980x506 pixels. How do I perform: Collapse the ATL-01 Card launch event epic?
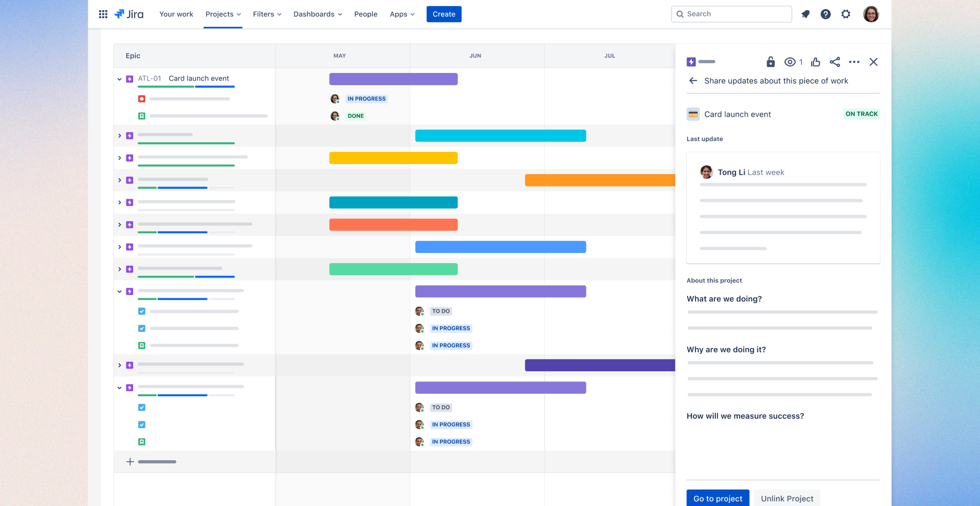[119, 79]
